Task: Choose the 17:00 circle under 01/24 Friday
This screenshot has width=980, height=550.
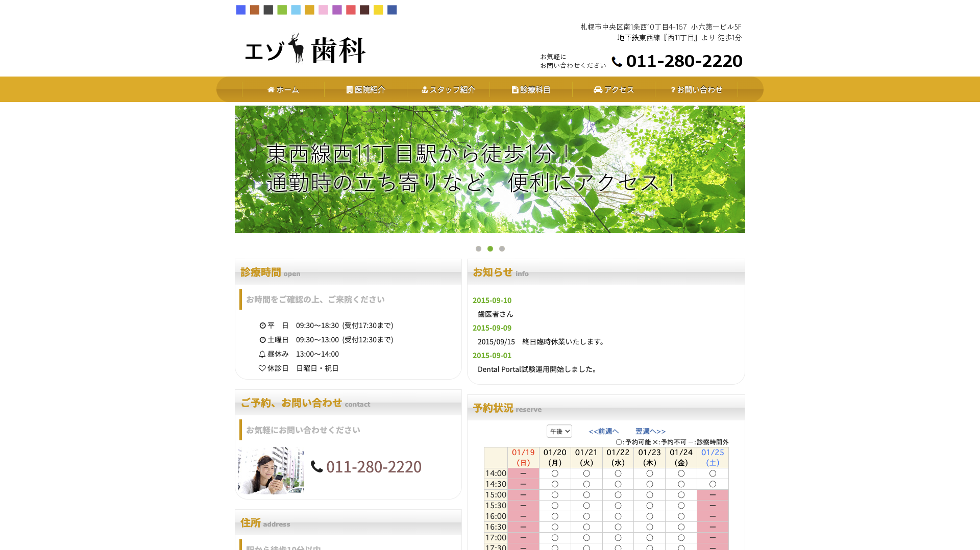Action: (x=681, y=537)
